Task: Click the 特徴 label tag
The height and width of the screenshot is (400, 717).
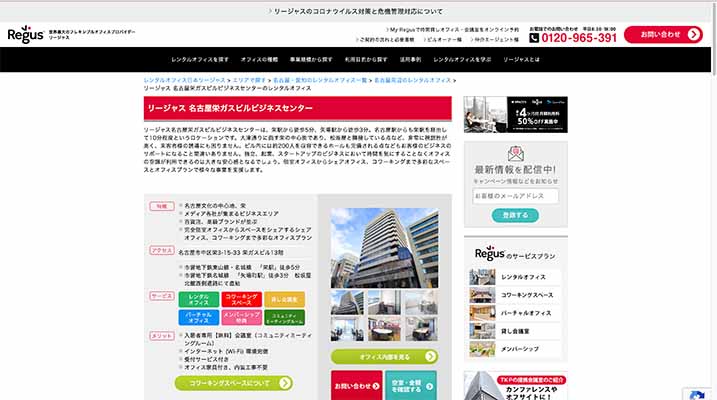Action: (162, 206)
